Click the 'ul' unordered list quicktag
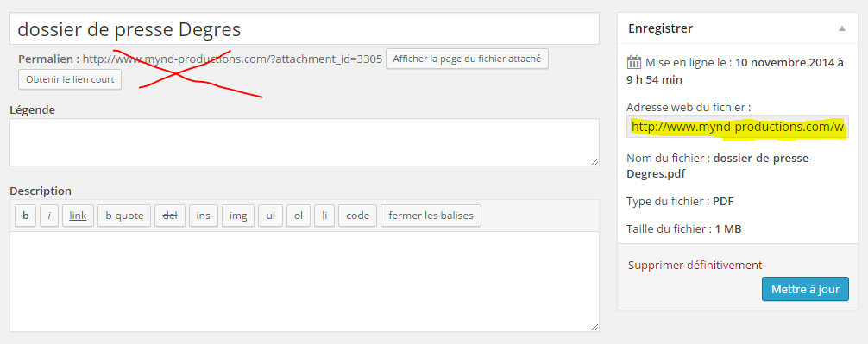 tap(271, 216)
